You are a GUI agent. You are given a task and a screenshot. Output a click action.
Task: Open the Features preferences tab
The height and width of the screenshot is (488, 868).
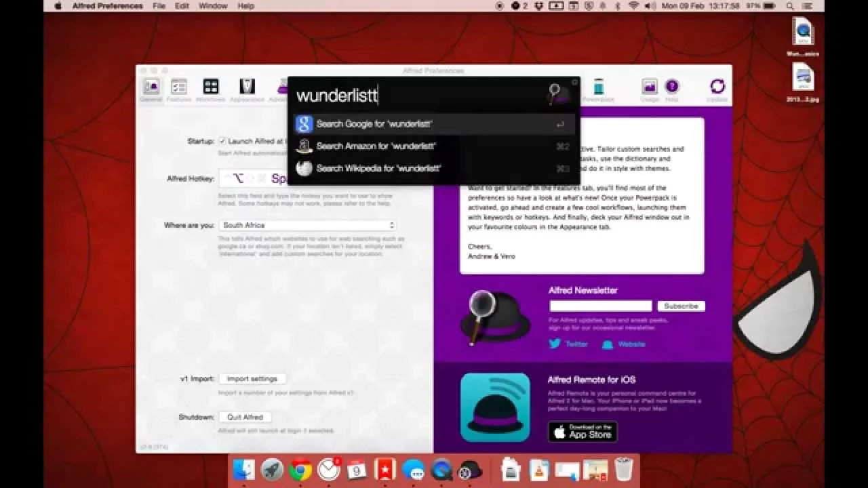[179, 90]
